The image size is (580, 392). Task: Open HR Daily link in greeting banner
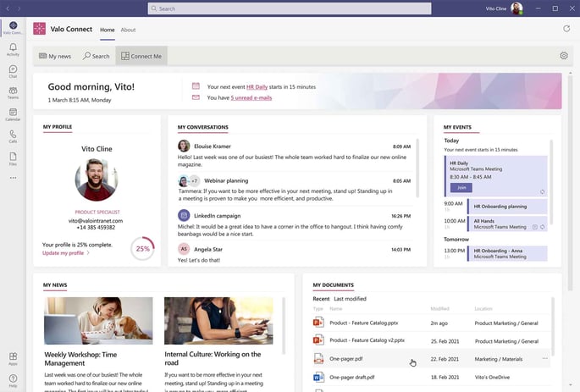[257, 87]
